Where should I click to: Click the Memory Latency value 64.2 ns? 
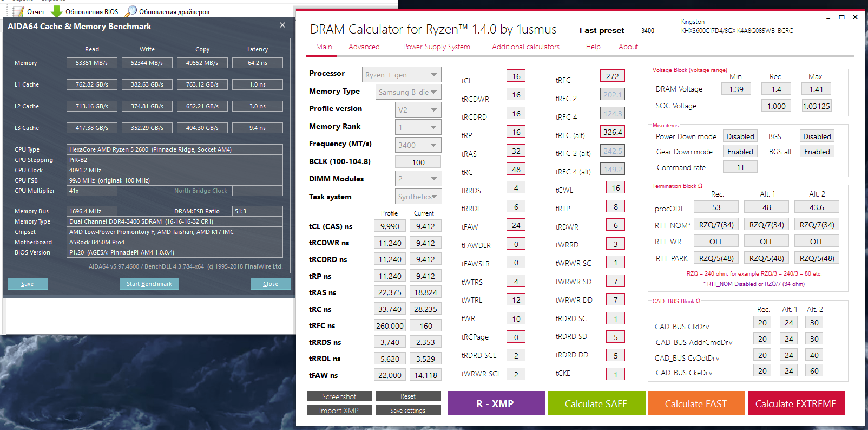pyautogui.click(x=258, y=63)
